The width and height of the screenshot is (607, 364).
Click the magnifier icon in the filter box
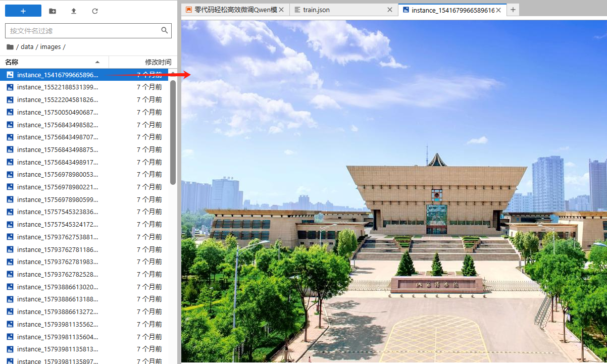165,30
